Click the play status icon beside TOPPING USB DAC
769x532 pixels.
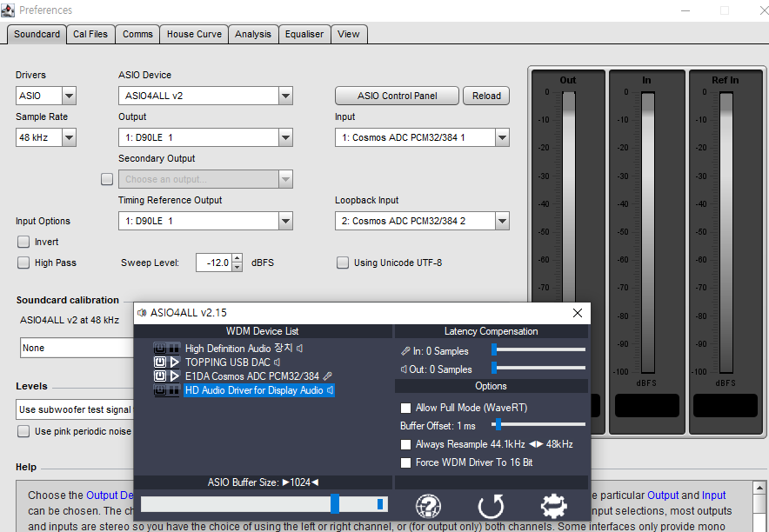(174, 362)
